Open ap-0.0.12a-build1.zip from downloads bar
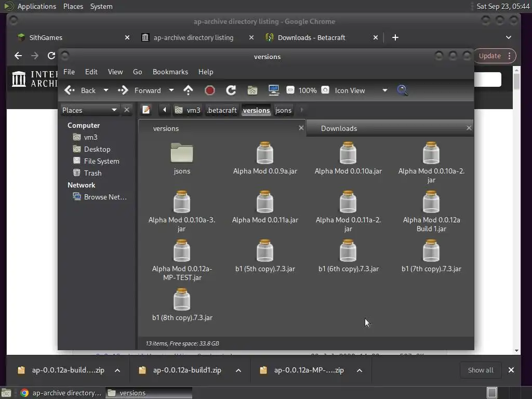This screenshot has height=399, width=532. (x=187, y=370)
